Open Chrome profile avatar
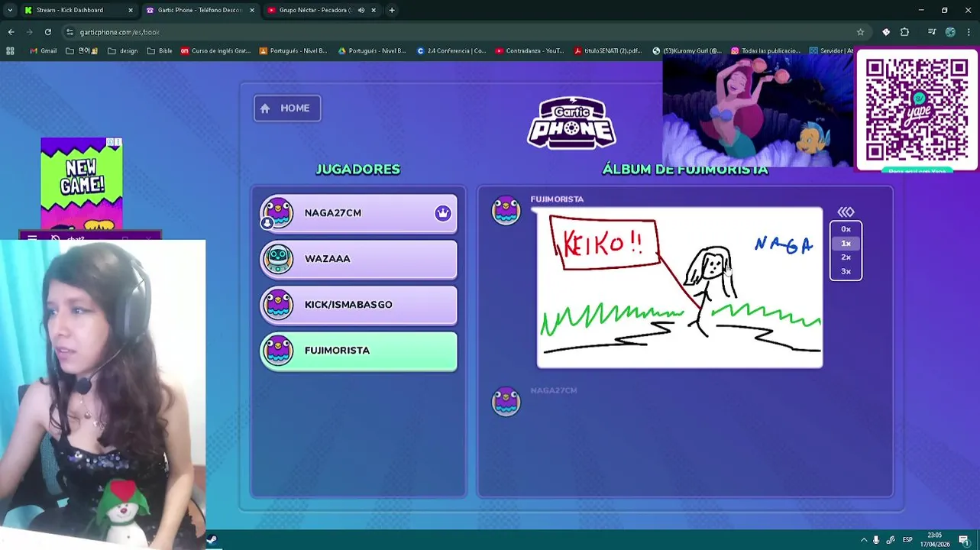Viewport: 980px width, 550px height. click(950, 32)
